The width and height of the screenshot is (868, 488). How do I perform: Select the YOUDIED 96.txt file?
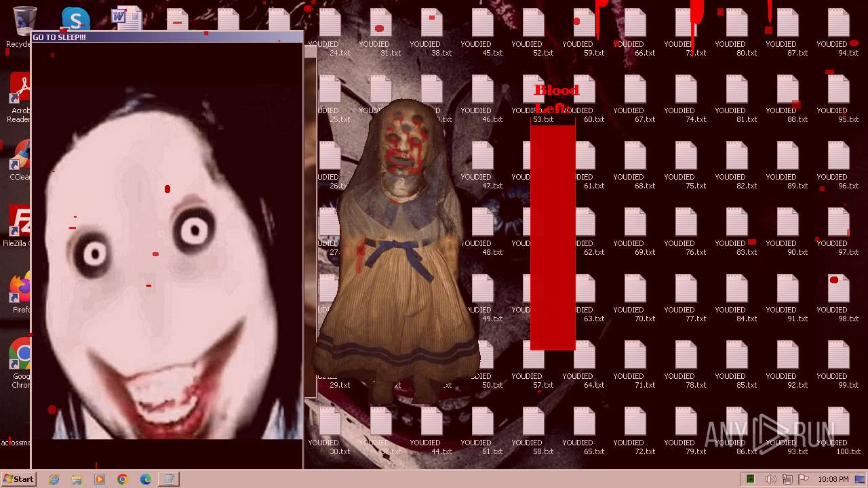[838, 166]
